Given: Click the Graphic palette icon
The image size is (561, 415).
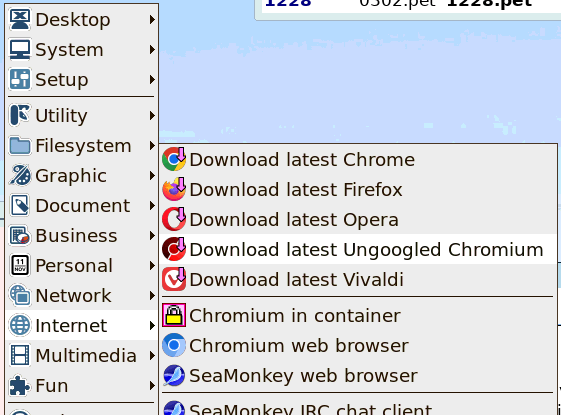Looking at the screenshot, I should pyautogui.click(x=20, y=175).
